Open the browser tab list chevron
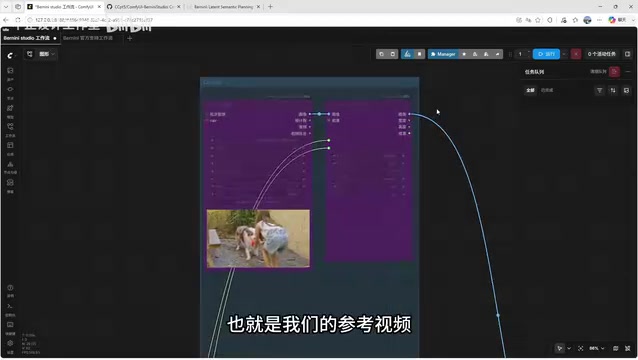The width and height of the screenshot is (638, 360). (6, 7)
